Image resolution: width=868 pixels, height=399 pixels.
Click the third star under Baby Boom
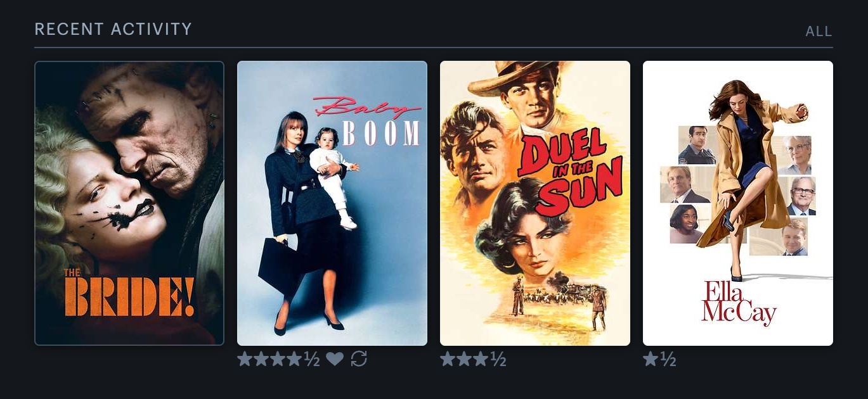point(278,360)
